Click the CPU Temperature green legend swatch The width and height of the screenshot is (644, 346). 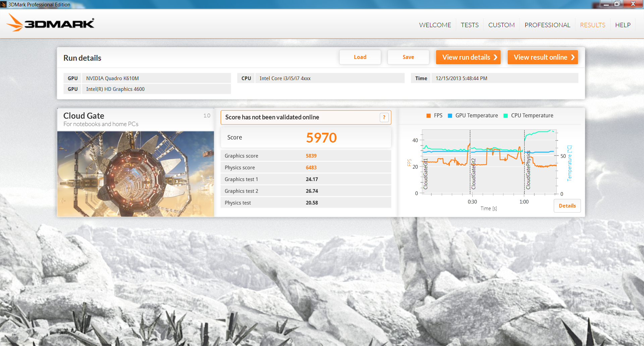click(x=505, y=116)
